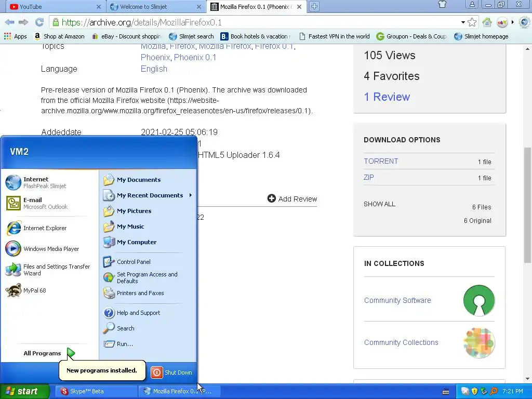Open My Music folder
This screenshot has height=399, width=532.
click(x=148, y=227)
